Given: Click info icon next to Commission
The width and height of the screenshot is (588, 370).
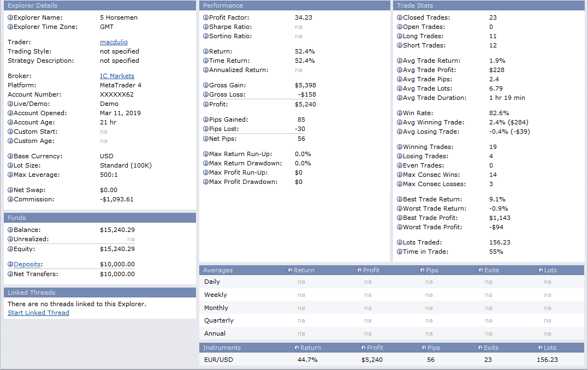Looking at the screenshot, I should coord(10,199).
